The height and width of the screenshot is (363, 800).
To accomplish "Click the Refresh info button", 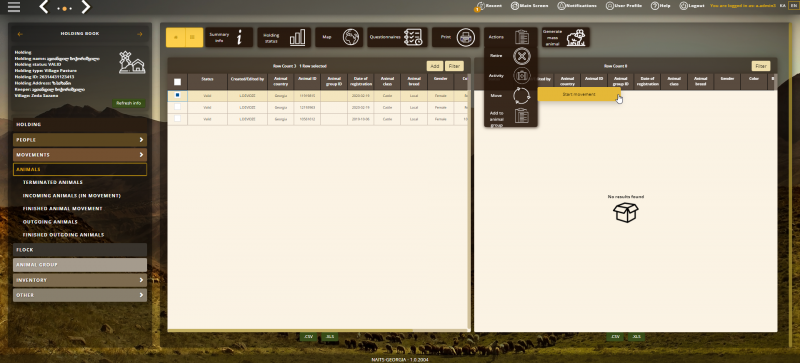I will coord(129,103).
